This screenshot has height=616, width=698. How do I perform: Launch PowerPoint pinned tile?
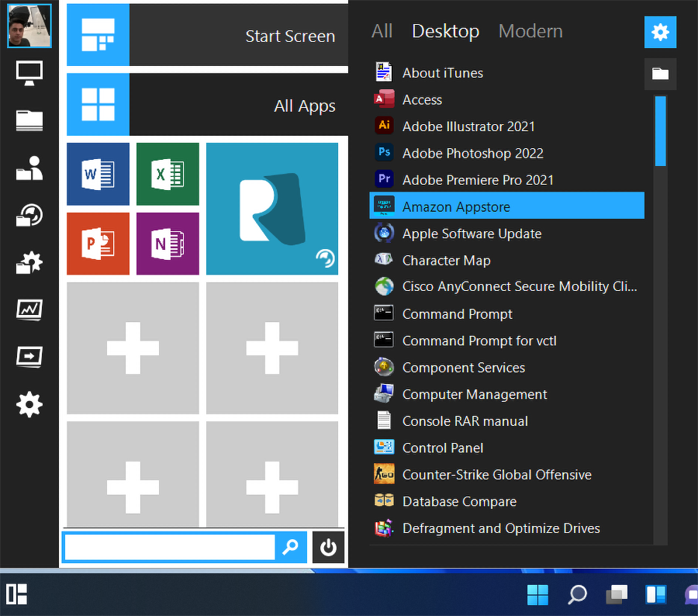tap(98, 244)
